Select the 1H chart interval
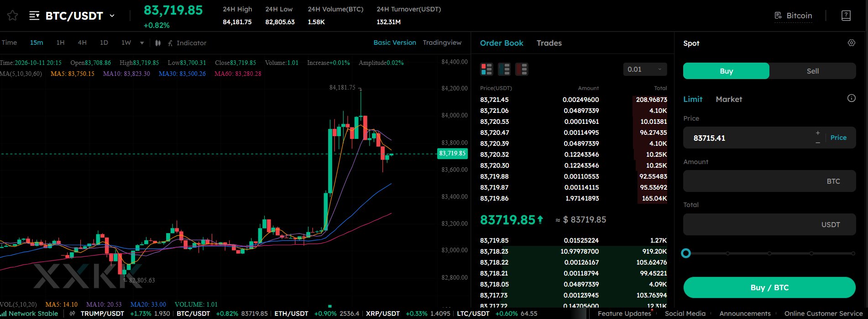Viewport: 868px width, 319px height. (60, 43)
